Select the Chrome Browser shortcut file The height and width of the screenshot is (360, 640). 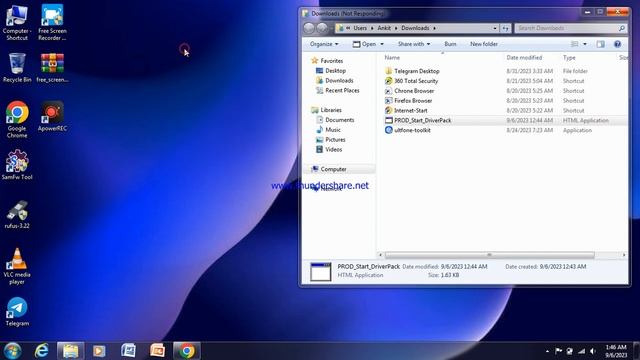coord(409,91)
